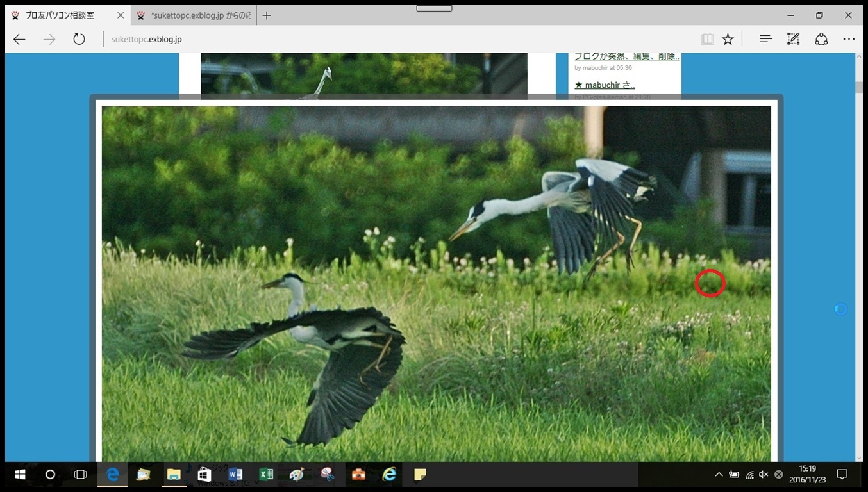Click the enlarged heron photo
Viewport: 868px width, 492px height.
436,283
